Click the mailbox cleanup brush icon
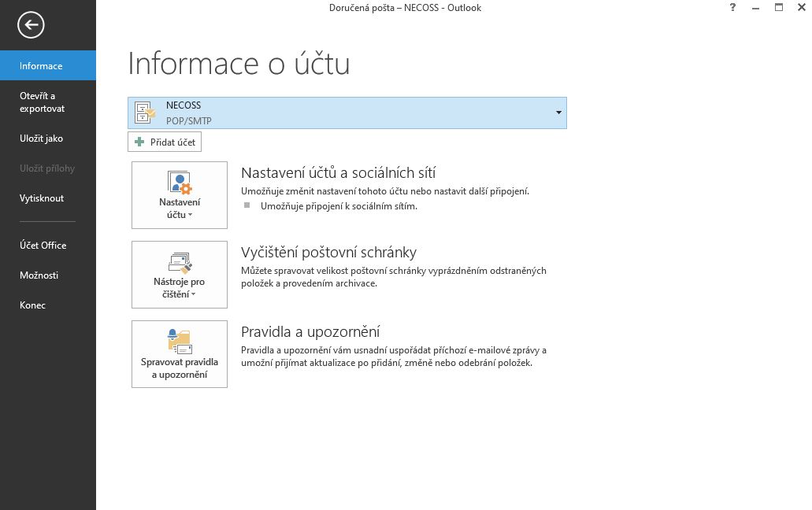 coord(180,263)
